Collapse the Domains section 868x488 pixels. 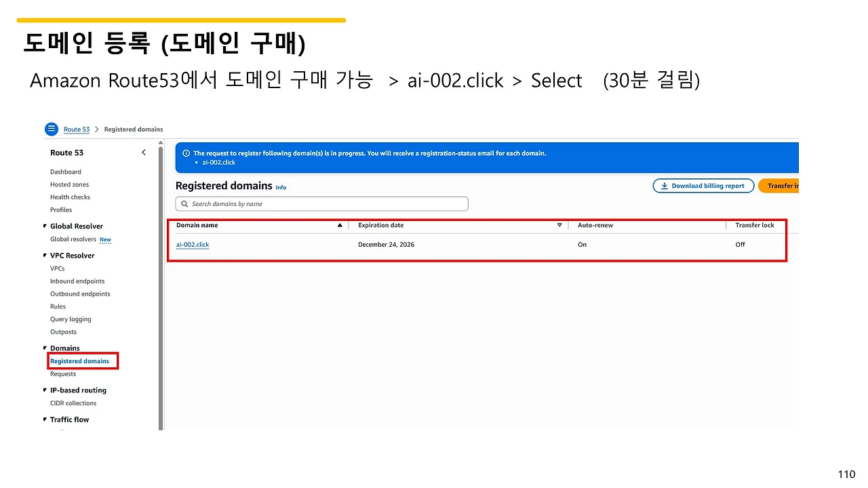[x=45, y=348]
